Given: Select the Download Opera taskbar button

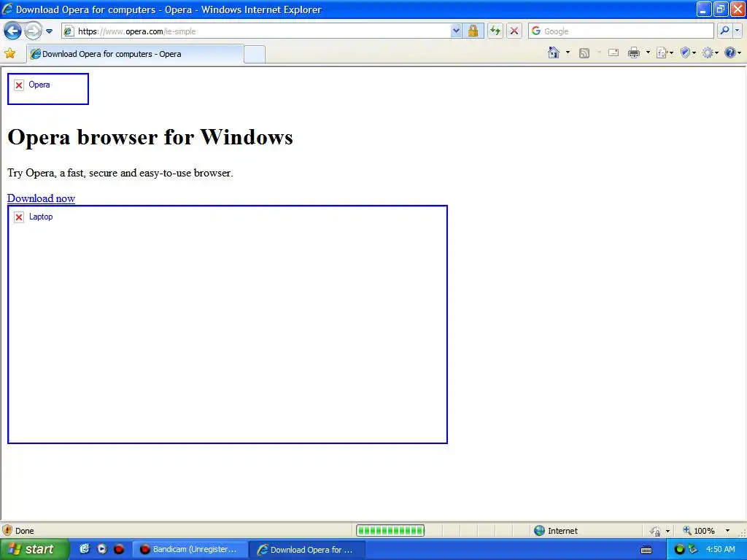Looking at the screenshot, I should 307,550.
